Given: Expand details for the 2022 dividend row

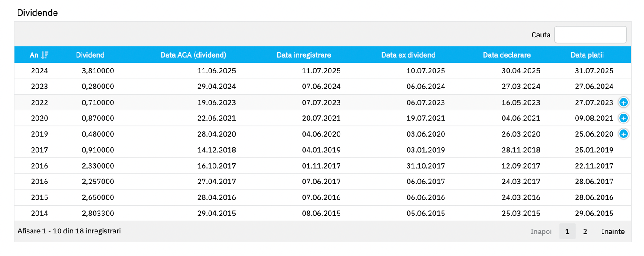Looking at the screenshot, I should pos(623,102).
